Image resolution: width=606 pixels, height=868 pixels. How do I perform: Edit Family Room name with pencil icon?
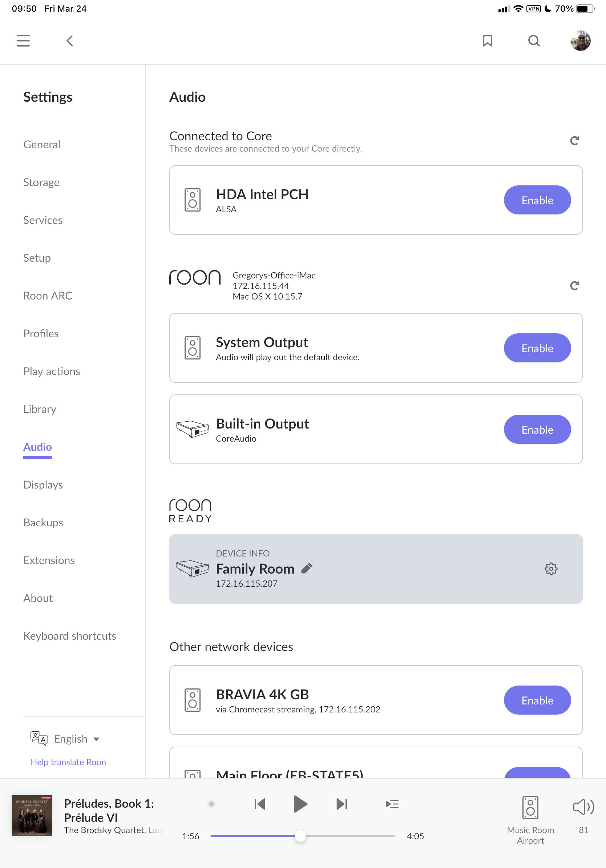point(307,568)
